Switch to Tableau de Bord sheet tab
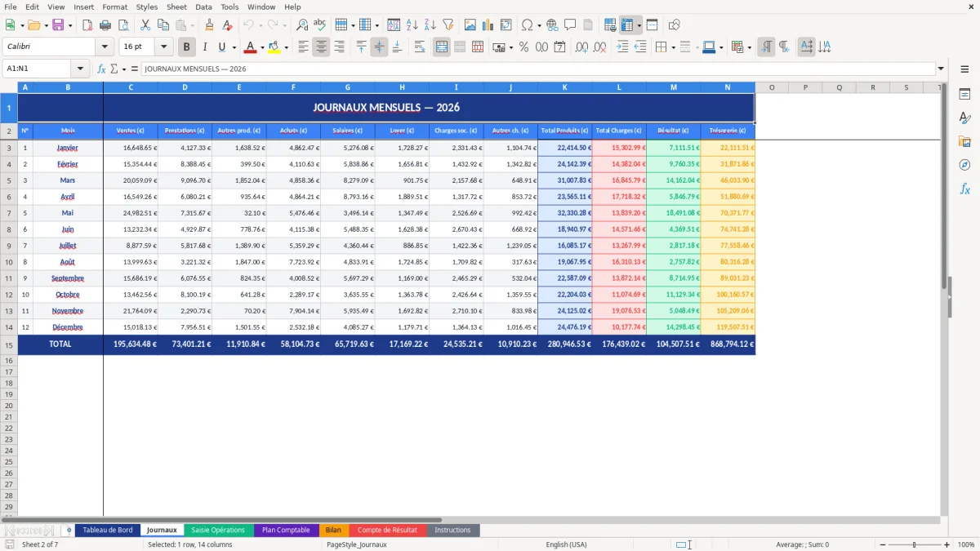Image resolution: width=980 pixels, height=551 pixels. pyautogui.click(x=108, y=531)
